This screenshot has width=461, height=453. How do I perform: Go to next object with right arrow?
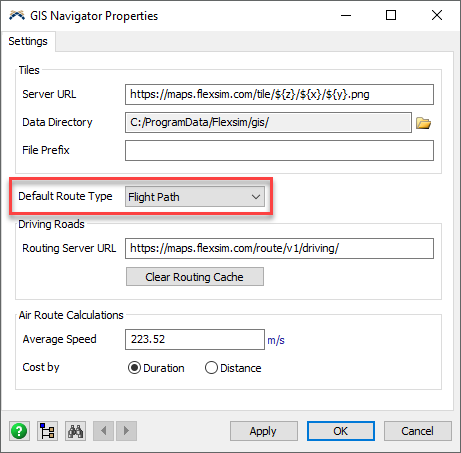126,431
